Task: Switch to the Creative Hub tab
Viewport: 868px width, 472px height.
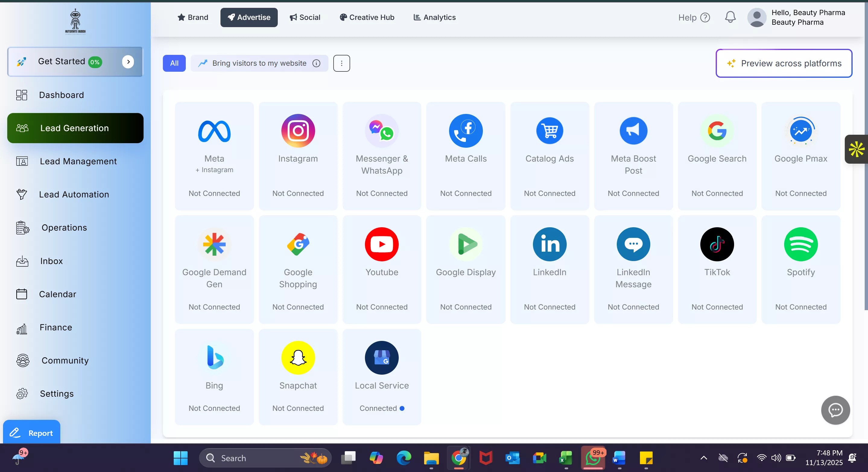Action: [367, 17]
